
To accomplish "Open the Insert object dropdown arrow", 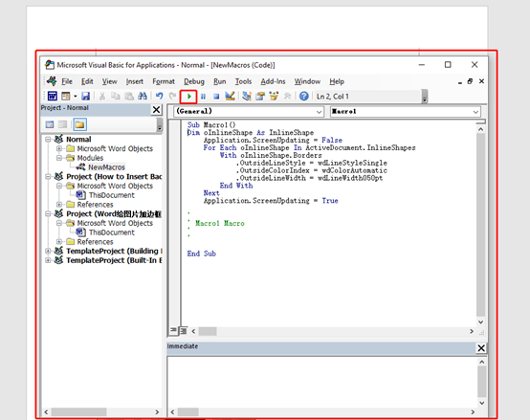I will pyautogui.click(x=75, y=97).
